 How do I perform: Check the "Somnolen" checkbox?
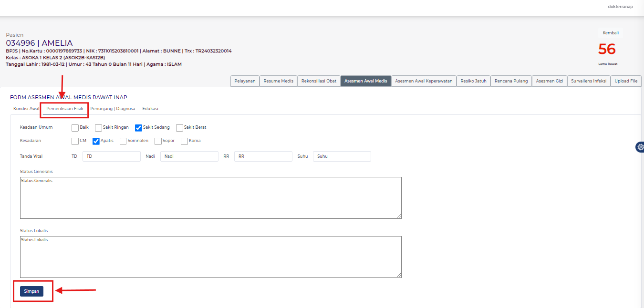[x=123, y=141]
